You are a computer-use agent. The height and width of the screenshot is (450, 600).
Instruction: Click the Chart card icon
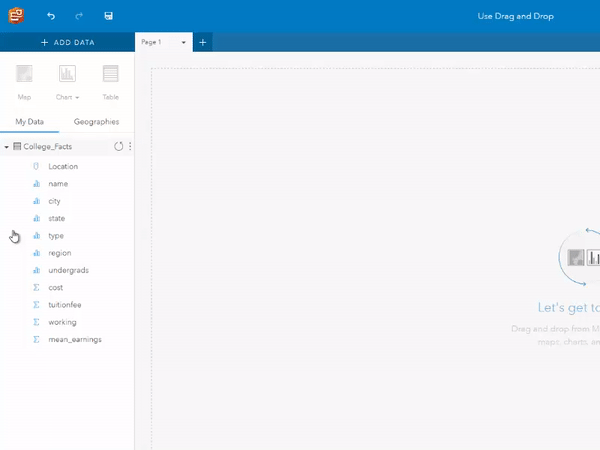coord(67,74)
